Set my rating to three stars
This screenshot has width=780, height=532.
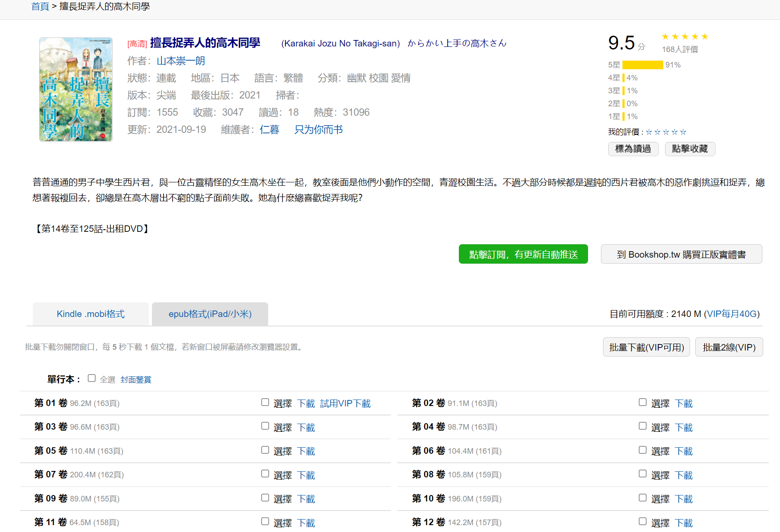[666, 132]
